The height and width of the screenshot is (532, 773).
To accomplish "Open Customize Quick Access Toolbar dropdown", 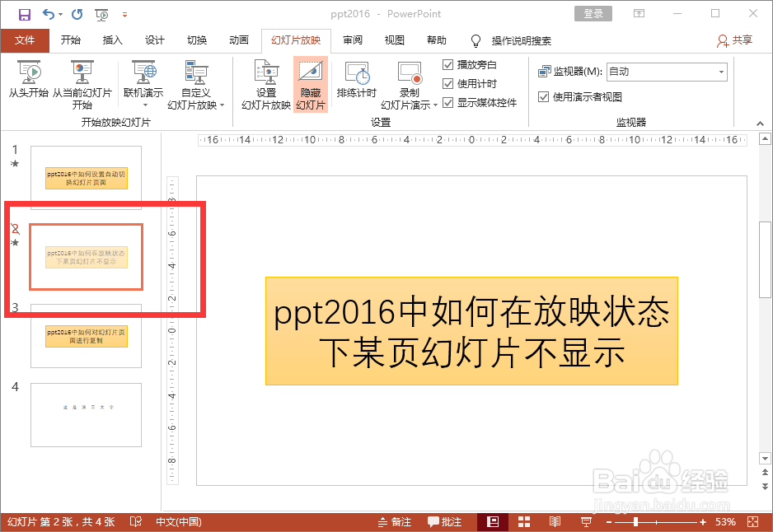I will (124, 15).
